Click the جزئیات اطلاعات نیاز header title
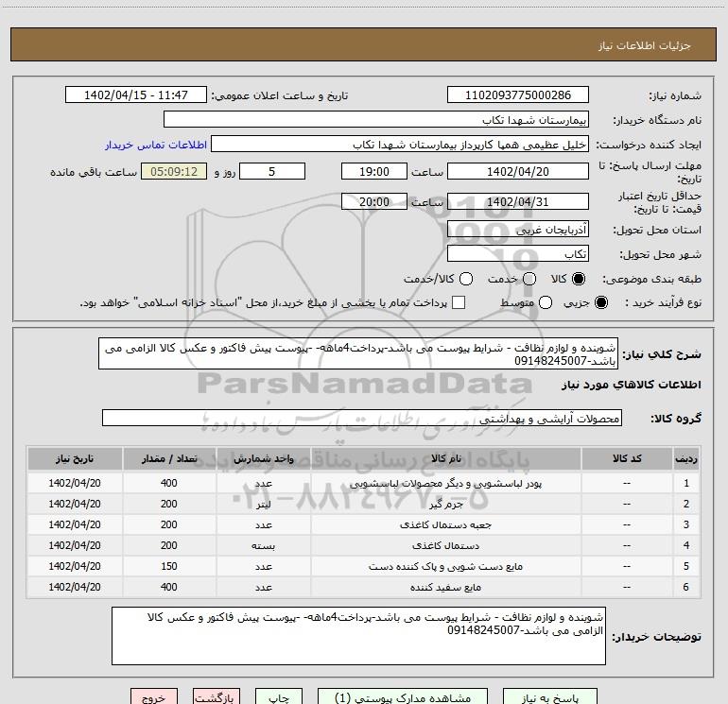Image resolution: width=728 pixels, height=704 pixels. (644, 45)
